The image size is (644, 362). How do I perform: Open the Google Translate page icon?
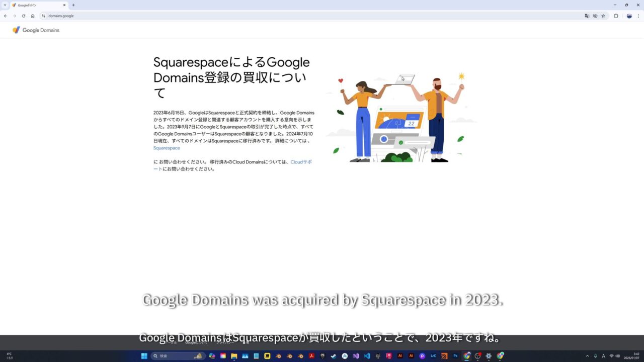587,16
